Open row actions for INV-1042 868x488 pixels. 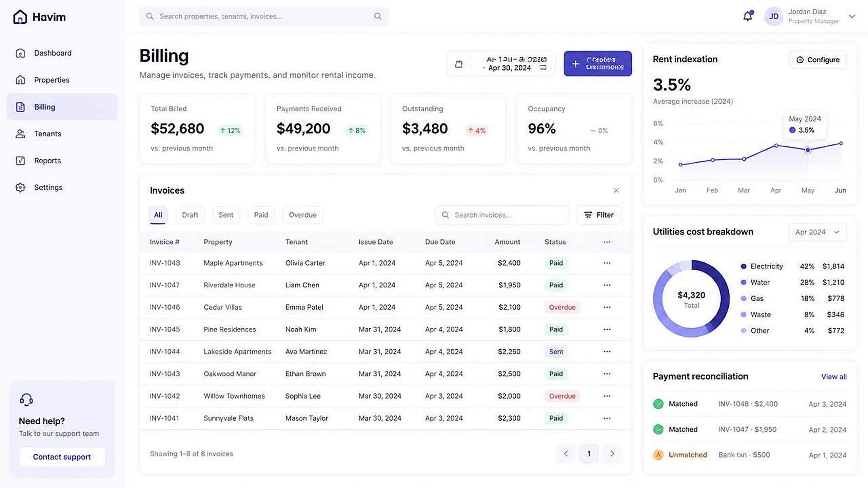pos(607,396)
